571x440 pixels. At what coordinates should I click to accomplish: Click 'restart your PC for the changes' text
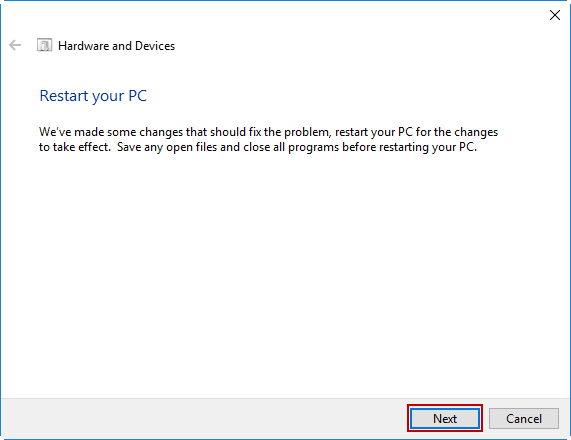(x=416, y=132)
